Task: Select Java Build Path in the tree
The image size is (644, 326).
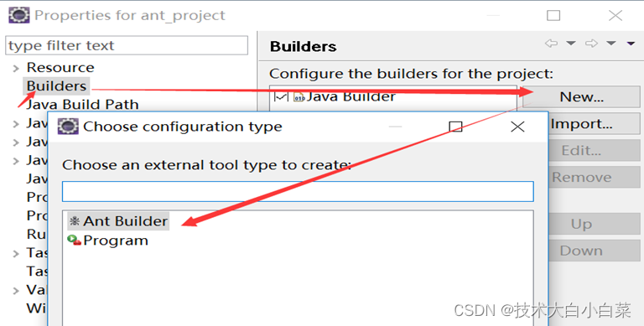Action: [82, 104]
